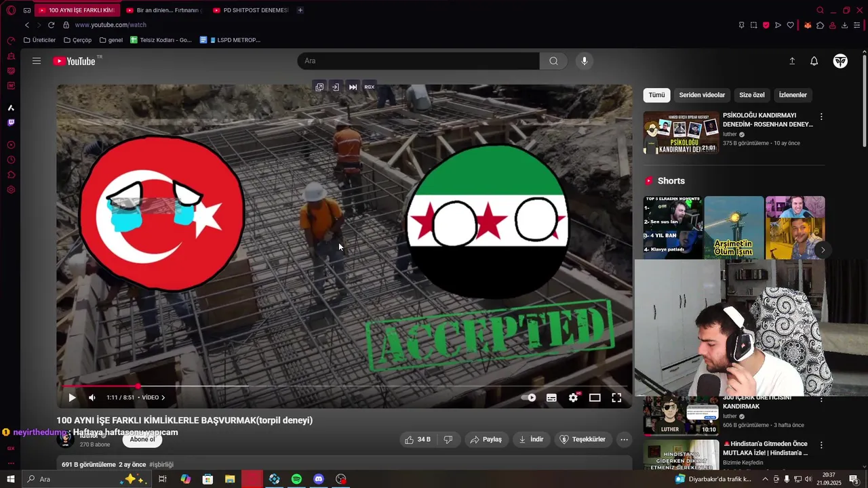Open the Üreticiler bookmarks folder
The width and height of the screenshot is (868, 488).
click(39, 40)
